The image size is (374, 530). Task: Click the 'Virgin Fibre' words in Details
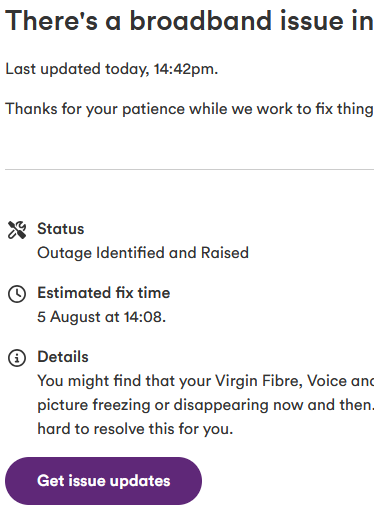point(259,381)
